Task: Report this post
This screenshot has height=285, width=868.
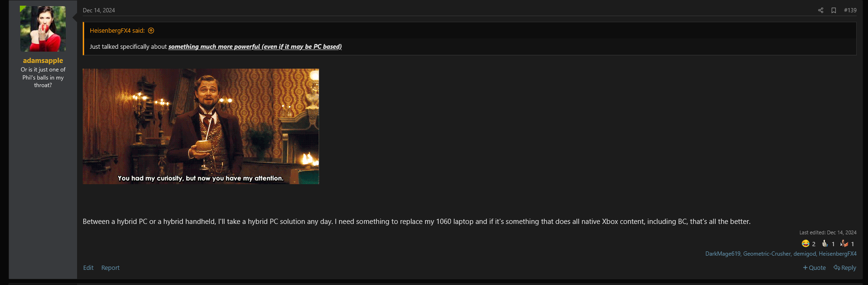Action: [x=110, y=268]
